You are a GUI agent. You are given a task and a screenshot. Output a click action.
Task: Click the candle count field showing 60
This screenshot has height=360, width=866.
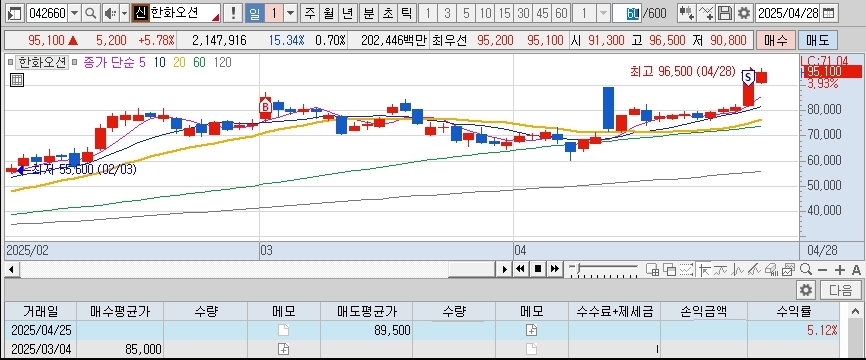click(x=627, y=13)
